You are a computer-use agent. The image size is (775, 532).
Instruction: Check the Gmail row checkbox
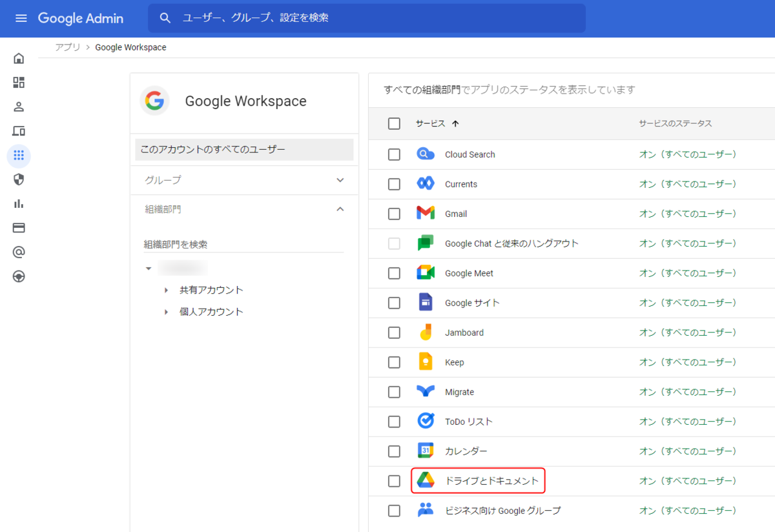[394, 214]
